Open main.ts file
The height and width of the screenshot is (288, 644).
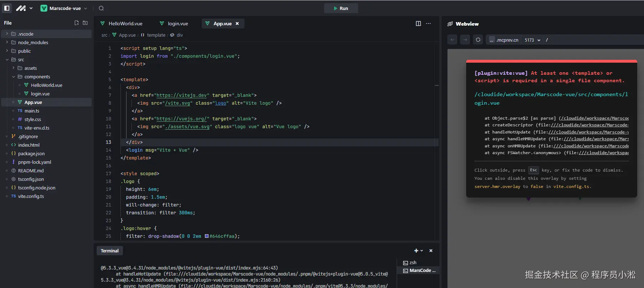(x=46, y=111)
